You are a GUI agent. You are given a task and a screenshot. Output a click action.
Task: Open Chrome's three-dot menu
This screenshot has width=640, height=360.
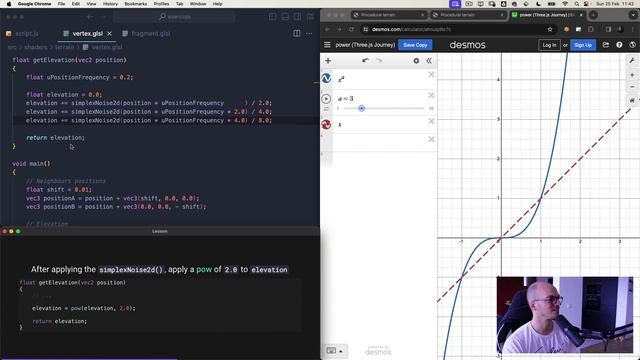pos(633,29)
